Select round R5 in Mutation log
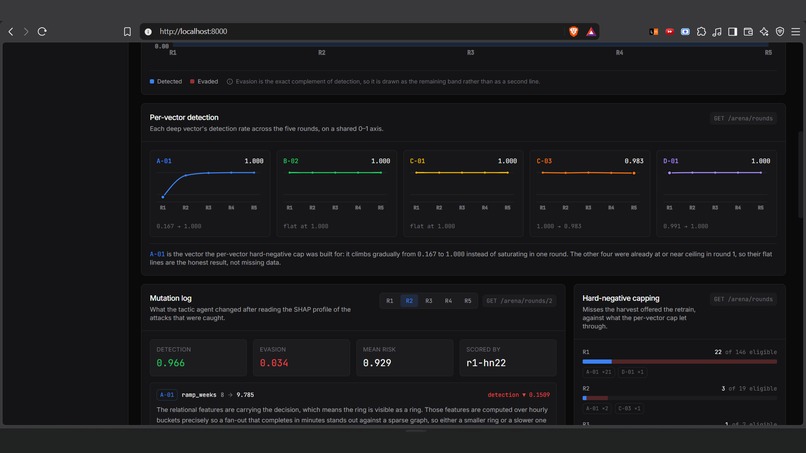806x453 pixels. click(x=468, y=301)
